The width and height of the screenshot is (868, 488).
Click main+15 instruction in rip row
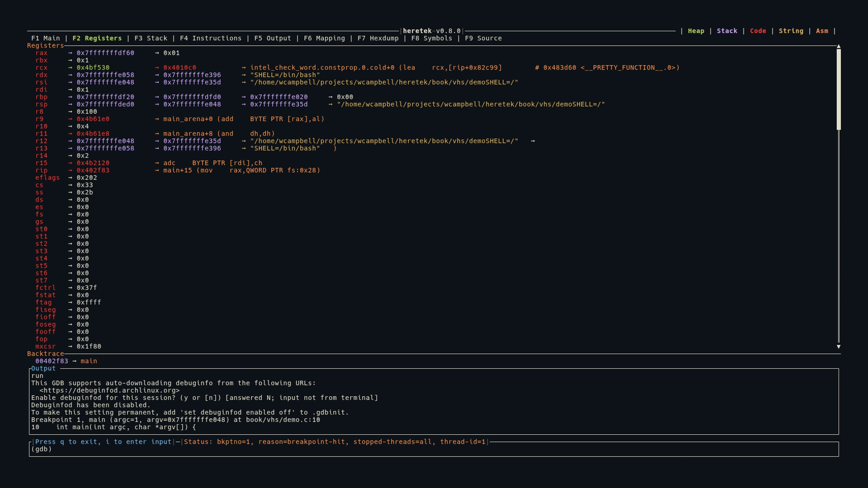pos(242,170)
